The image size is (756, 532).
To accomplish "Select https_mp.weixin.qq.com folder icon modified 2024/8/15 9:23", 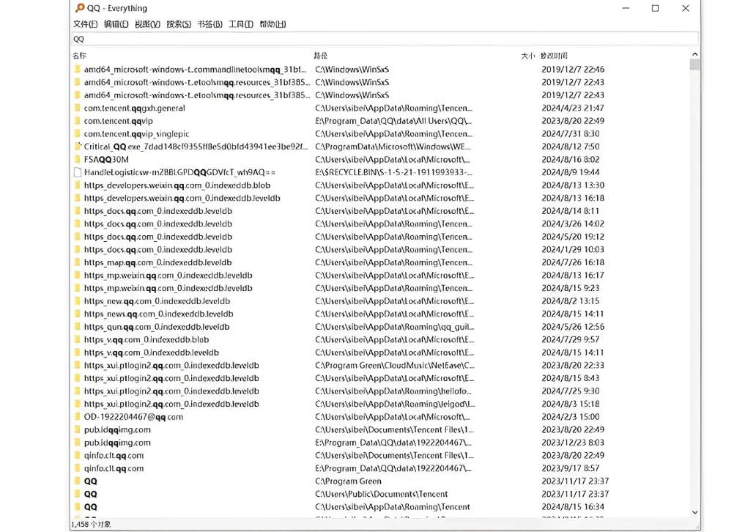I will (77, 288).
